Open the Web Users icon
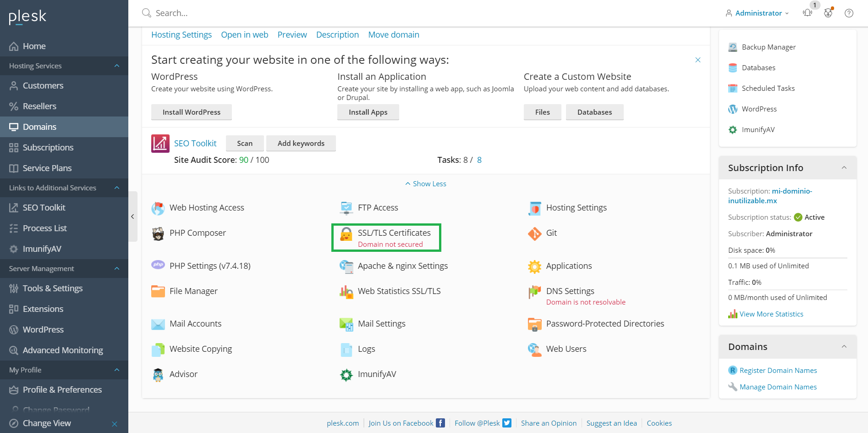868x433 pixels. (535, 350)
